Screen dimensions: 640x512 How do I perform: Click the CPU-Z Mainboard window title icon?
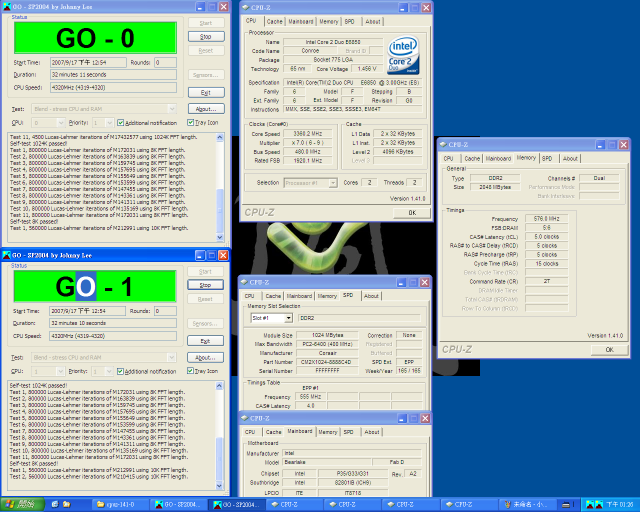pyautogui.click(x=244, y=418)
